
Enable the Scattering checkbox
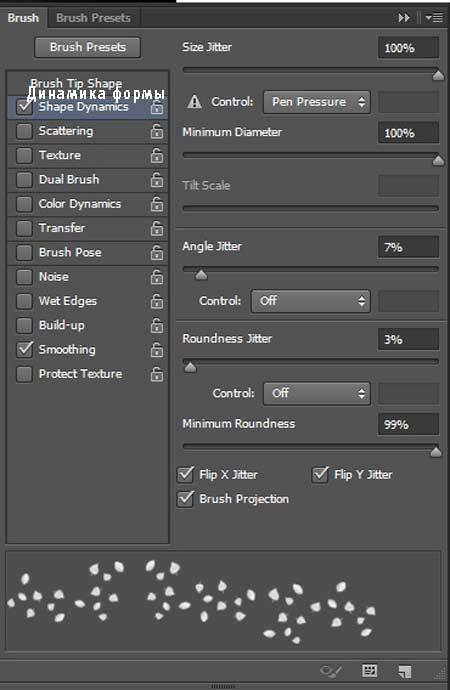(24, 131)
